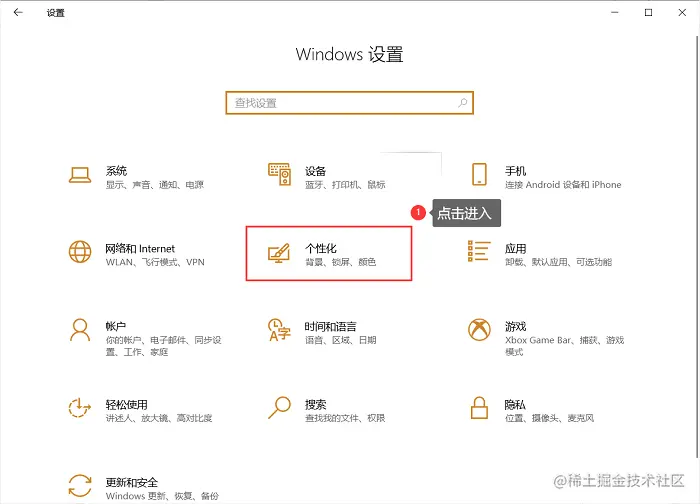This screenshot has height=504, width=700.
Task: Open the 帐户 person icon
Action: 80,330
